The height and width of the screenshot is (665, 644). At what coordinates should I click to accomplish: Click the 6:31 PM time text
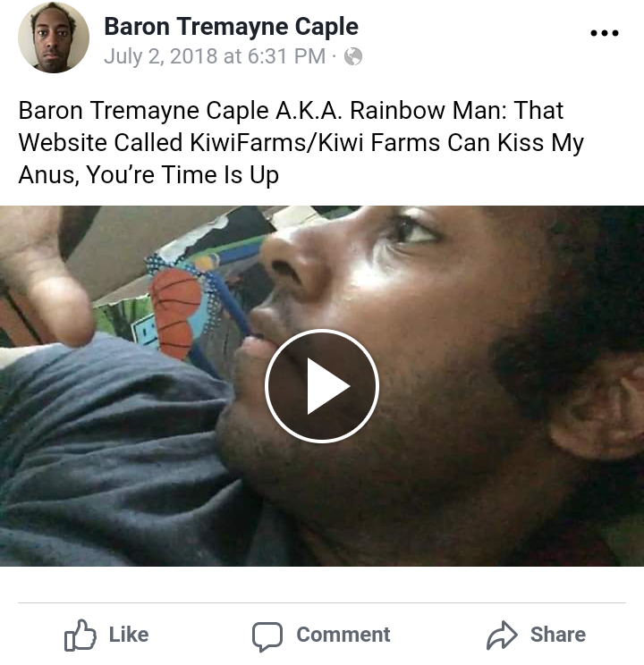pos(286,56)
